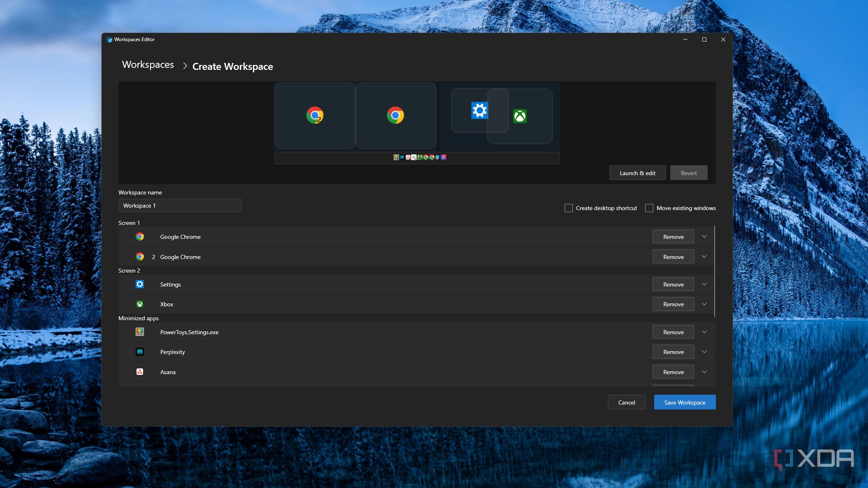
Task: Go back to Workspaces breadcrumb
Action: [148, 65]
